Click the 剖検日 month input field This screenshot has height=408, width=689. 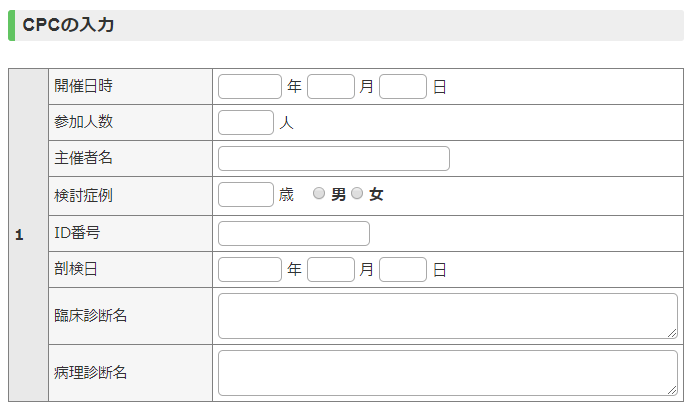[331, 270]
